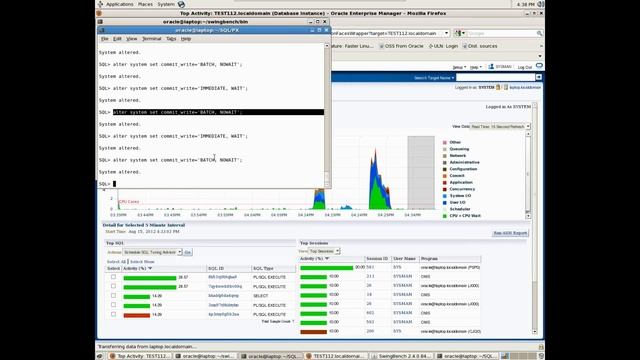Open the Terminal menu

coord(151,39)
